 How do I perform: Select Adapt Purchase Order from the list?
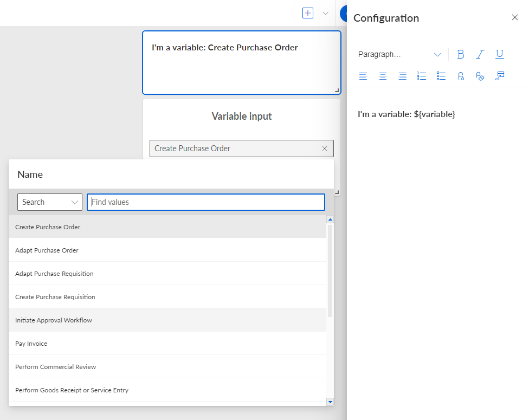point(167,250)
